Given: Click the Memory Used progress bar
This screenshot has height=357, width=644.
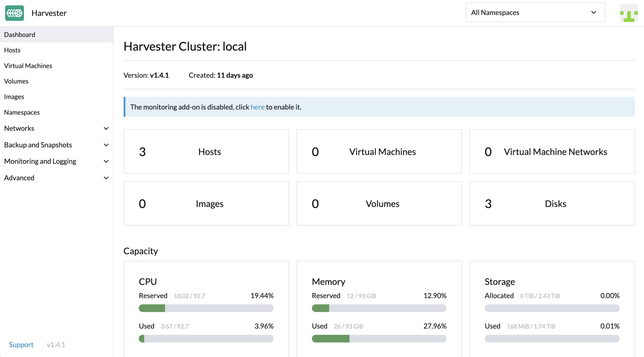Looking at the screenshot, I should pyautogui.click(x=379, y=339).
